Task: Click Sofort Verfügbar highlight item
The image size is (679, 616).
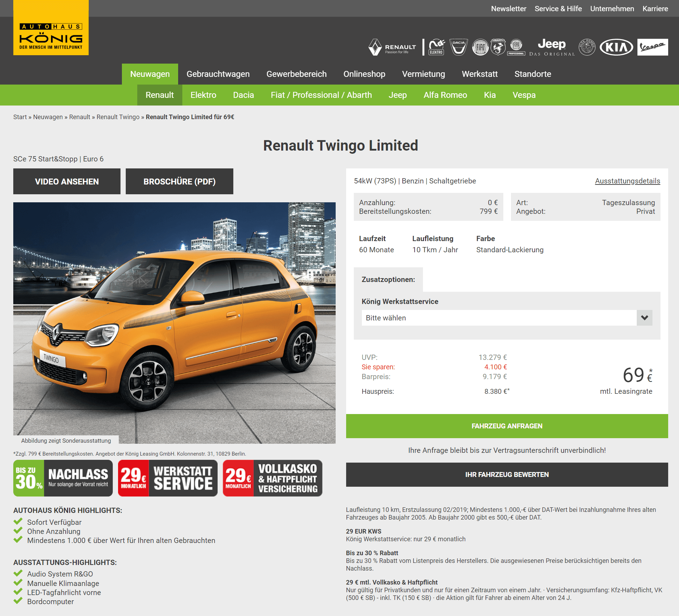Action: pos(54,522)
